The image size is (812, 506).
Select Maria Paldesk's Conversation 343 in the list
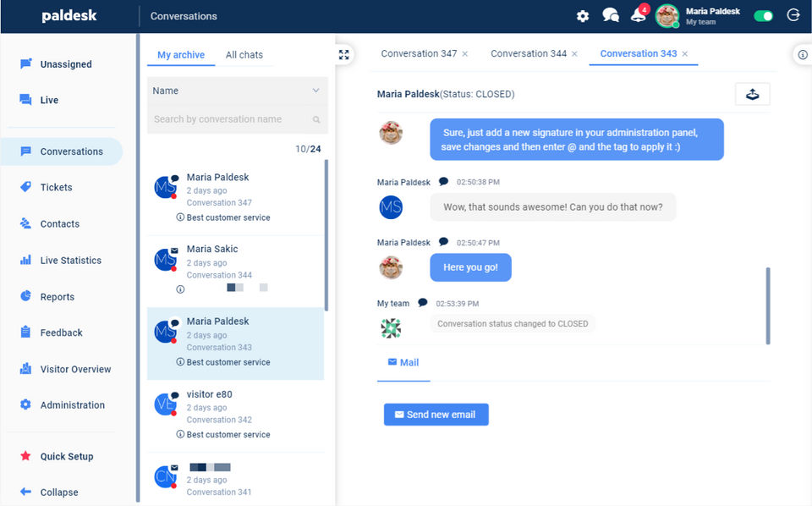click(x=236, y=344)
